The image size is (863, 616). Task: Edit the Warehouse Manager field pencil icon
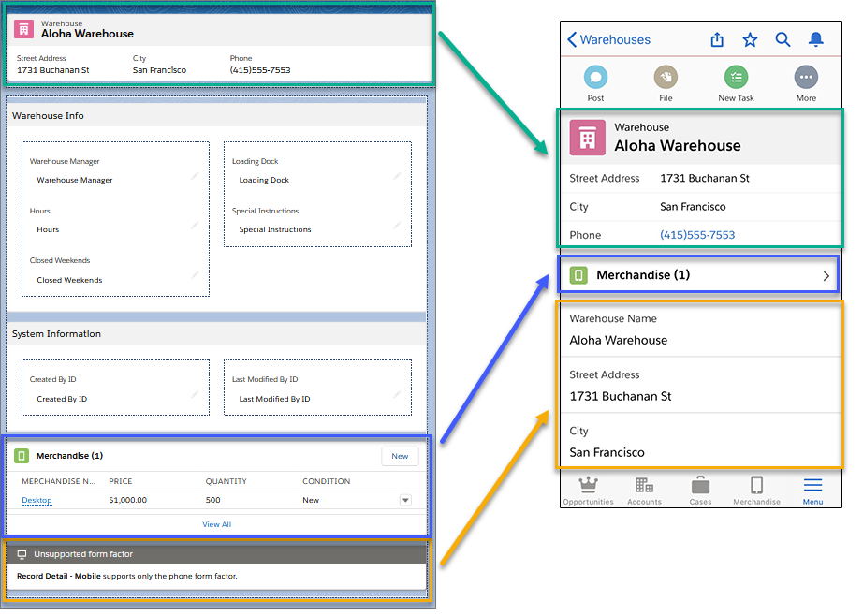point(195,176)
